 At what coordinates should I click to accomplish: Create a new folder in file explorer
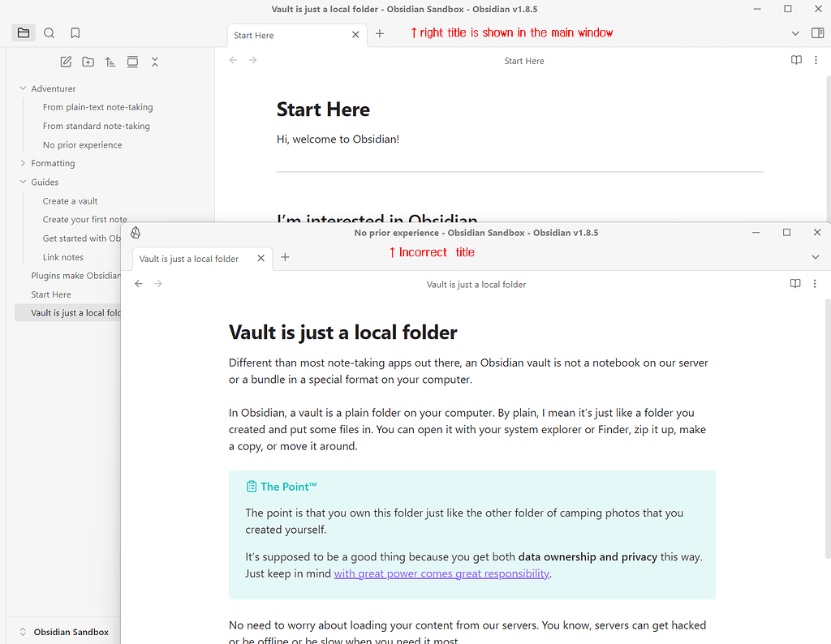click(88, 62)
